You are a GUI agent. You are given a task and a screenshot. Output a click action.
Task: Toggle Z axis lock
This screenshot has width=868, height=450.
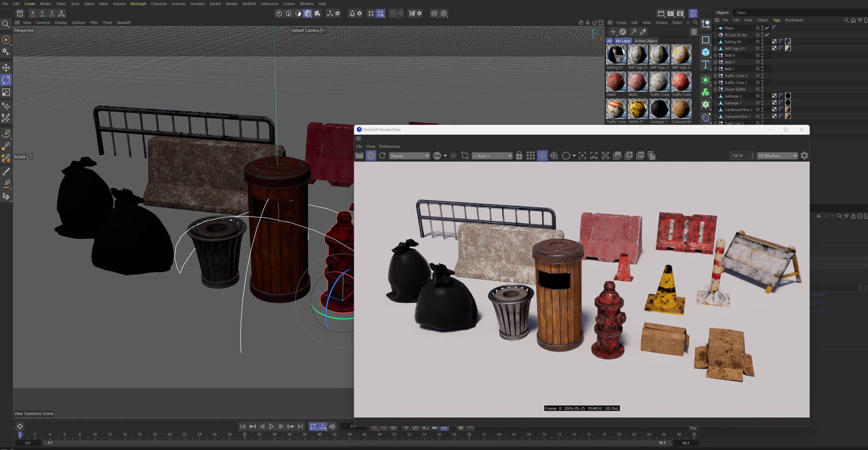[x=51, y=13]
